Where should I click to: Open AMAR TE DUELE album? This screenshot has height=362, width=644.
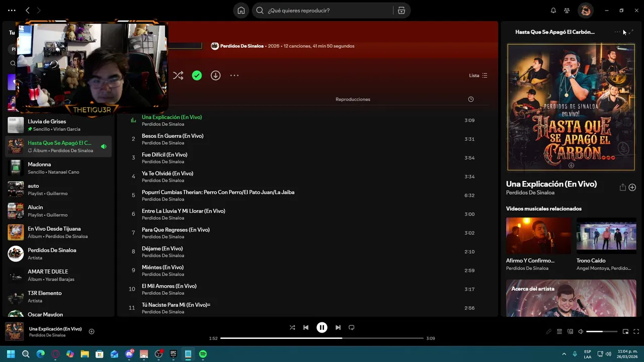click(58, 275)
